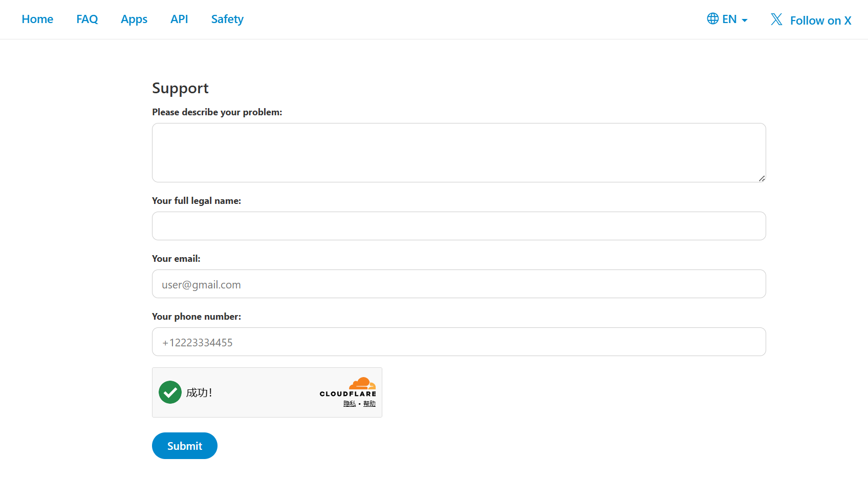Click the CLOUDFLARE wordmark text
Image resolution: width=868 pixels, height=478 pixels.
click(x=348, y=394)
